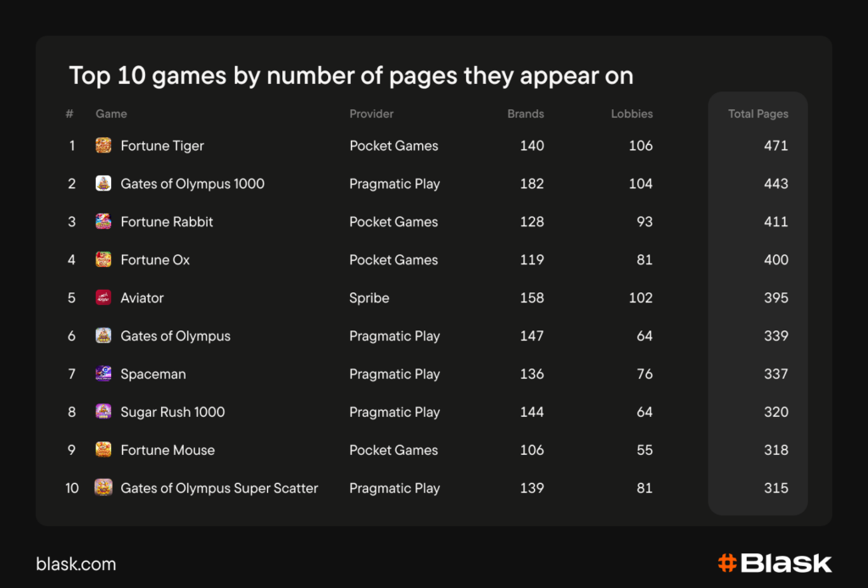Select the Sugar Rush 1000 icon
The image size is (868, 588).
pyautogui.click(x=103, y=412)
